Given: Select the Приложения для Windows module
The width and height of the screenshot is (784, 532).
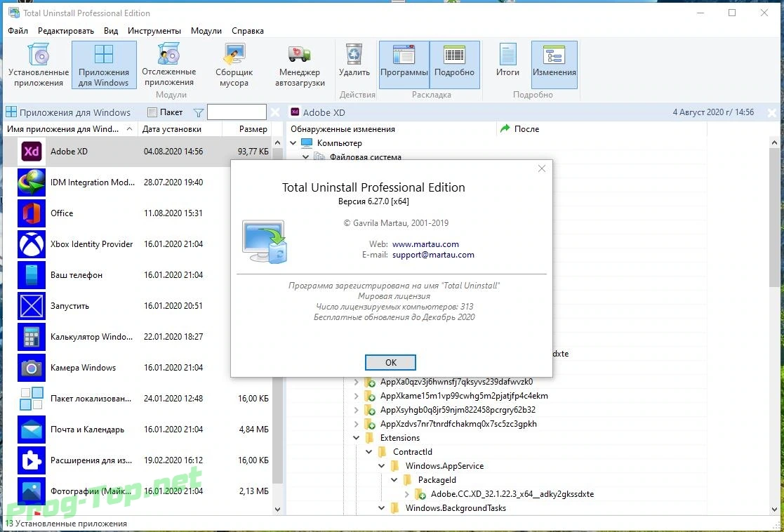Looking at the screenshot, I should (104, 65).
